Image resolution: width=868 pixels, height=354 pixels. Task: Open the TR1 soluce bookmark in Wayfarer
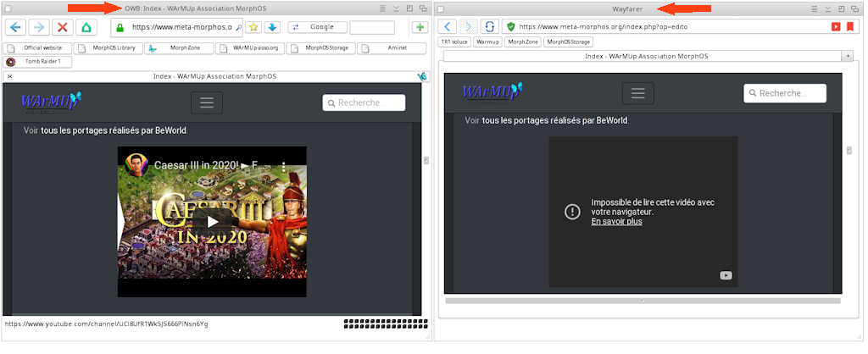tap(454, 42)
